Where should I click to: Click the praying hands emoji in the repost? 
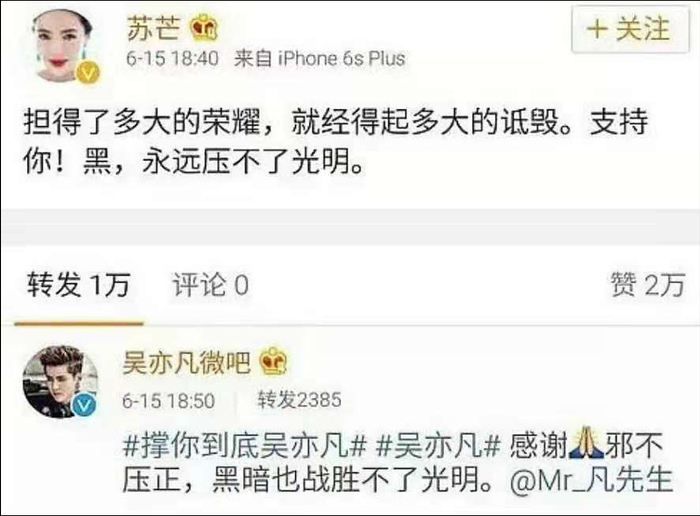pyautogui.click(x=587, y=444)
